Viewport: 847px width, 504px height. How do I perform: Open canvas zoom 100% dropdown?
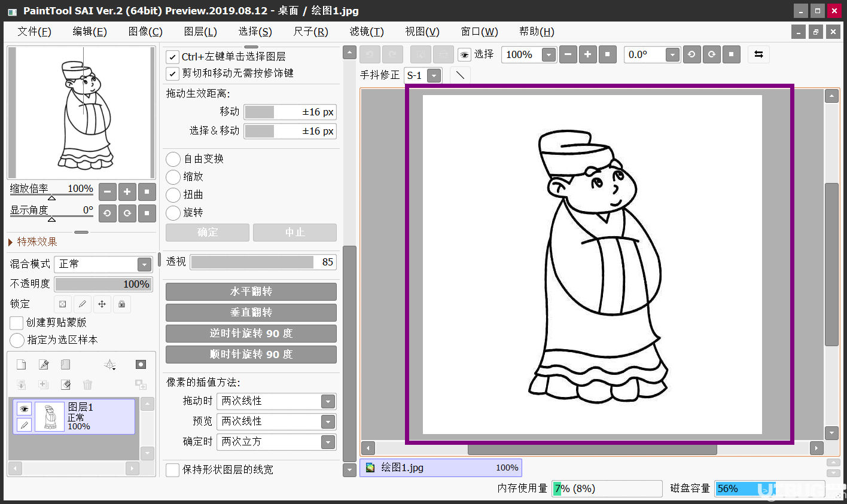[549, 55]
